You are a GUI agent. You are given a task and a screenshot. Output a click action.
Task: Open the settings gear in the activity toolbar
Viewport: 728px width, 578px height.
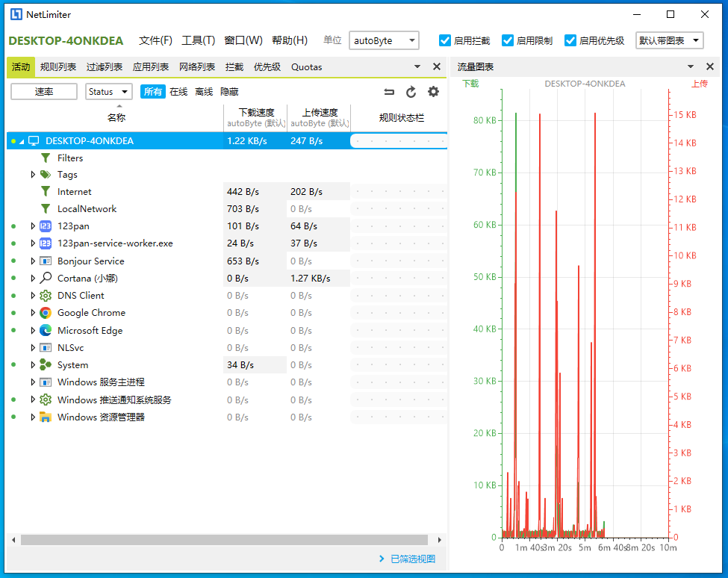(433, 92)
